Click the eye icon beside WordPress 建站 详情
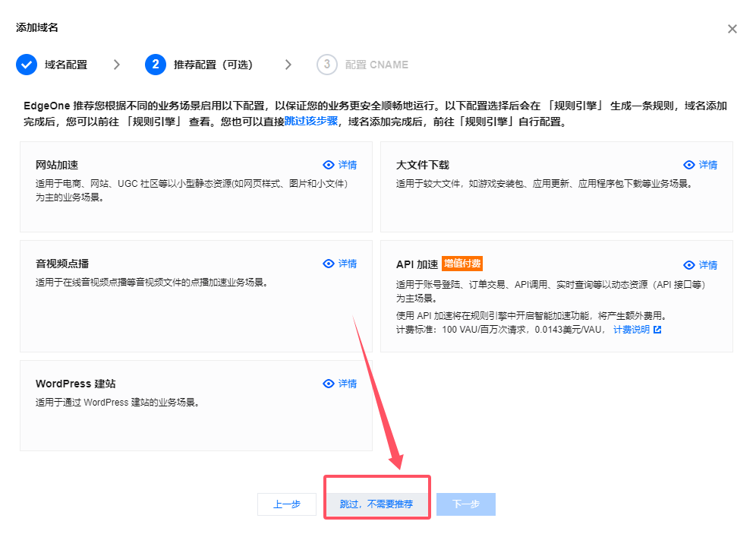 click(329, 384)
